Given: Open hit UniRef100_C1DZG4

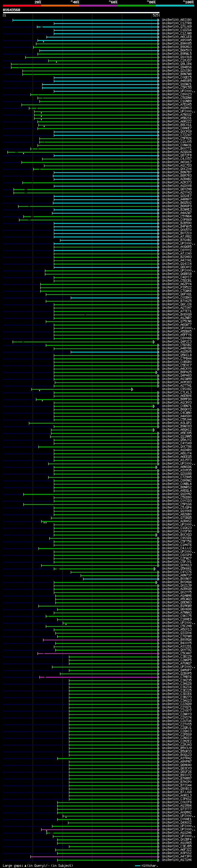Looking at the screenshot, I should (x=177, y=30).
